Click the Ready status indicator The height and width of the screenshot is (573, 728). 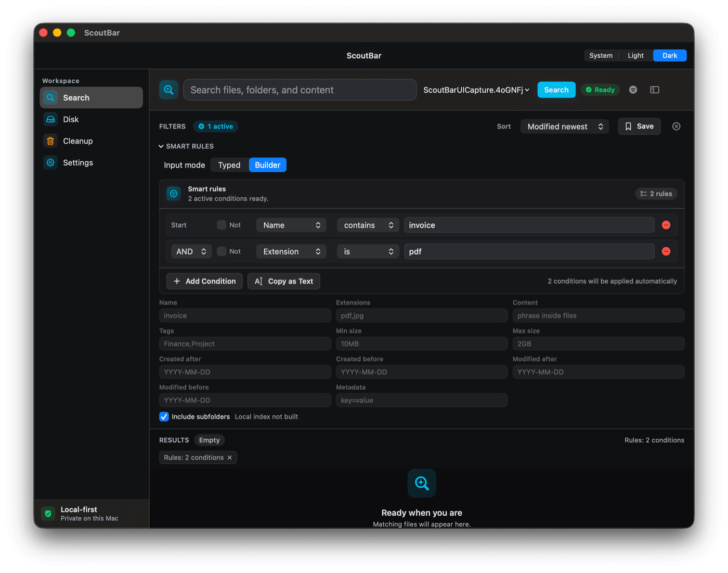click(600, 90)
